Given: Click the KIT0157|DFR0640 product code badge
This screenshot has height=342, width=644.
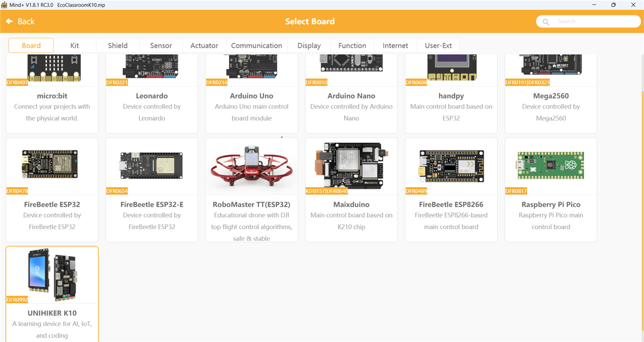Looking at the screenshot, I should pos(327,191).
